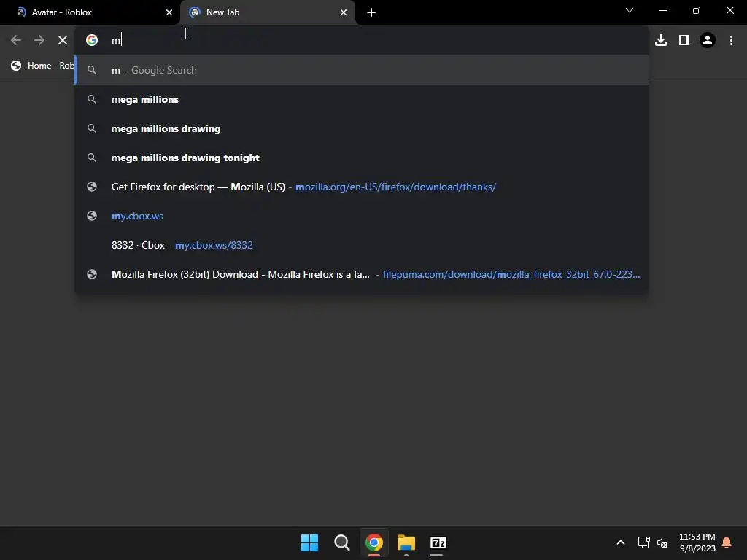This screenshot has width=747, height=560.
Task: Click muted volume tray icon
Action: pyautogui.click(x=662, y=542)
